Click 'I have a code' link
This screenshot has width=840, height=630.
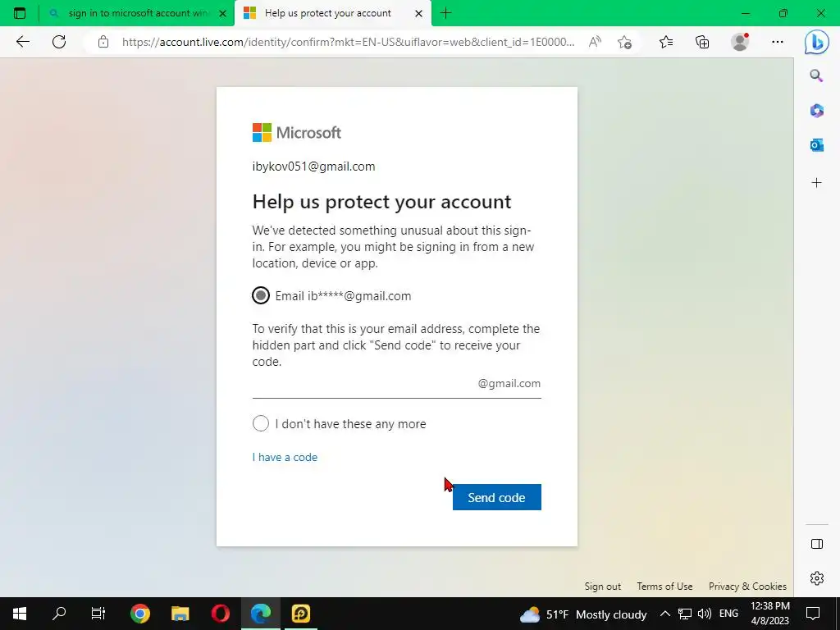(285, 457)
